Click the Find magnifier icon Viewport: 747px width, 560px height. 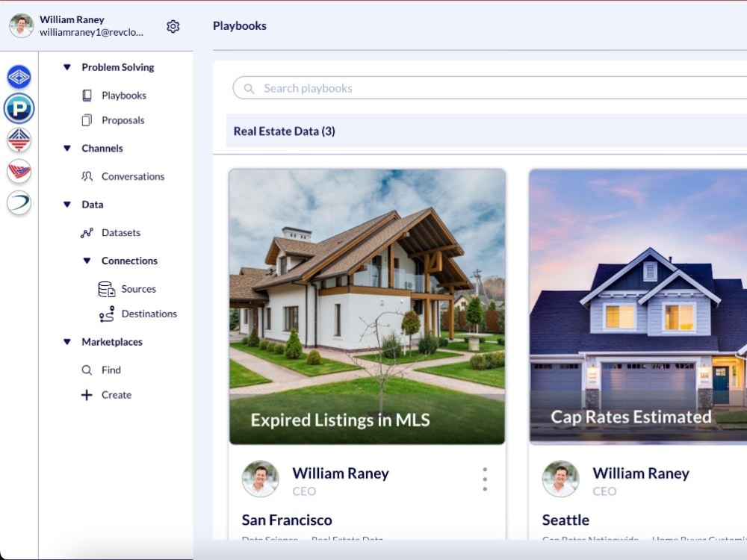coord(87,370)
